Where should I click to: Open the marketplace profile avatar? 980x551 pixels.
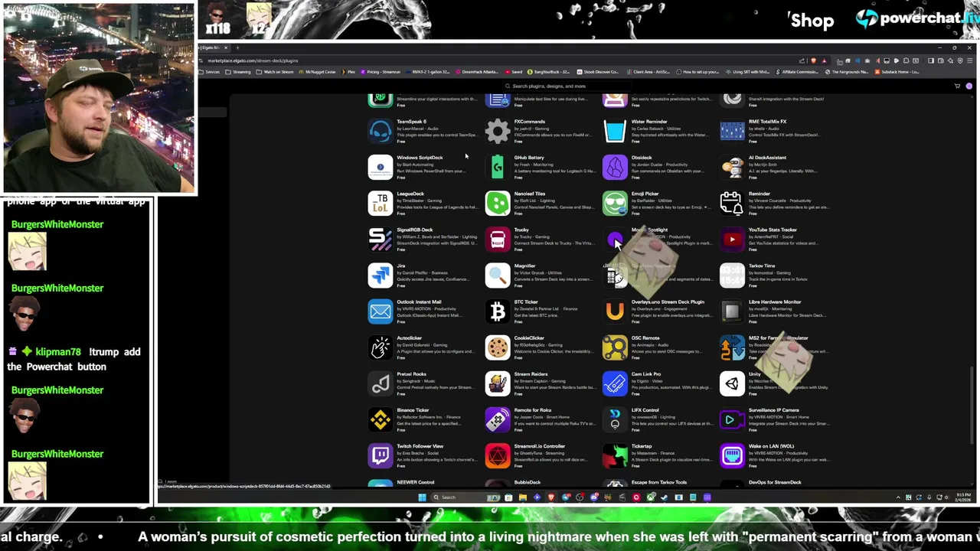point(969,86)
